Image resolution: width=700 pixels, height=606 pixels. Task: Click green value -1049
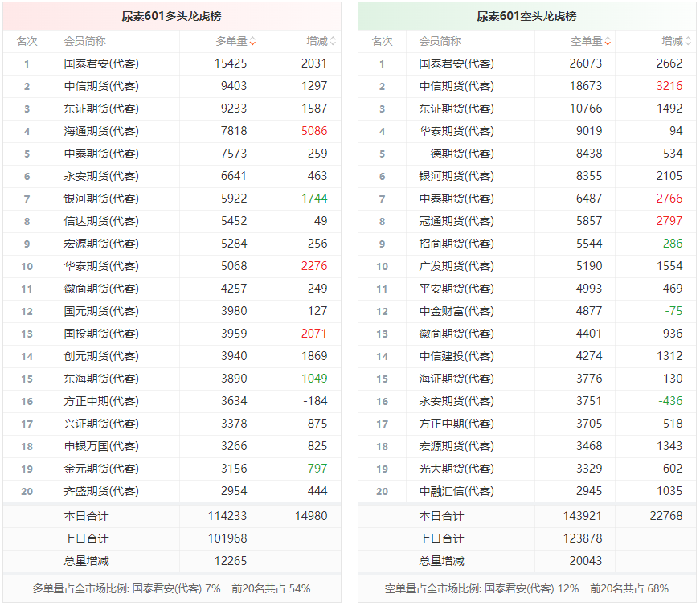pyautogui.click(x=312, y=379)
